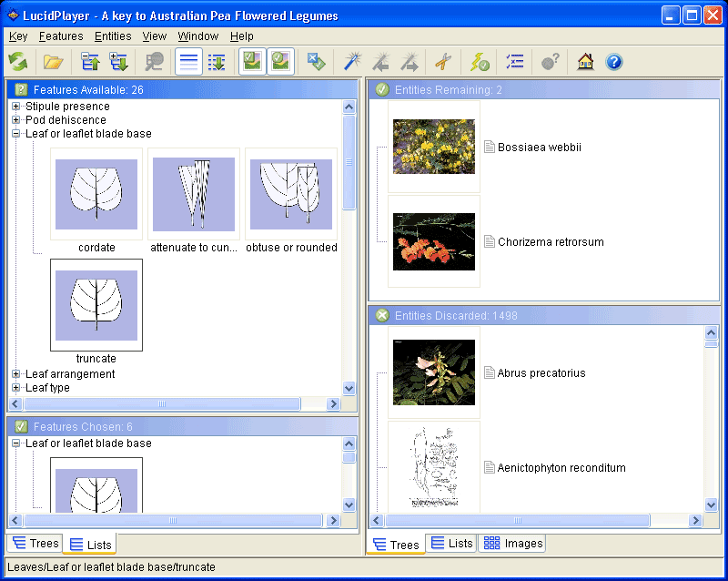Expand the Pod dehiscence tree node
The height and width of the screenshot is (581, 728).
tap(16, 120)
